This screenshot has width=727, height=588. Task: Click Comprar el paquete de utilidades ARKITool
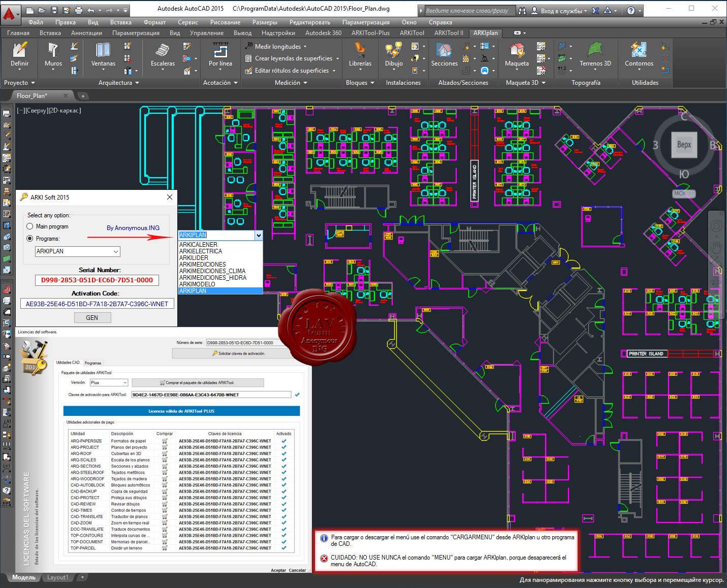(197, 382)
